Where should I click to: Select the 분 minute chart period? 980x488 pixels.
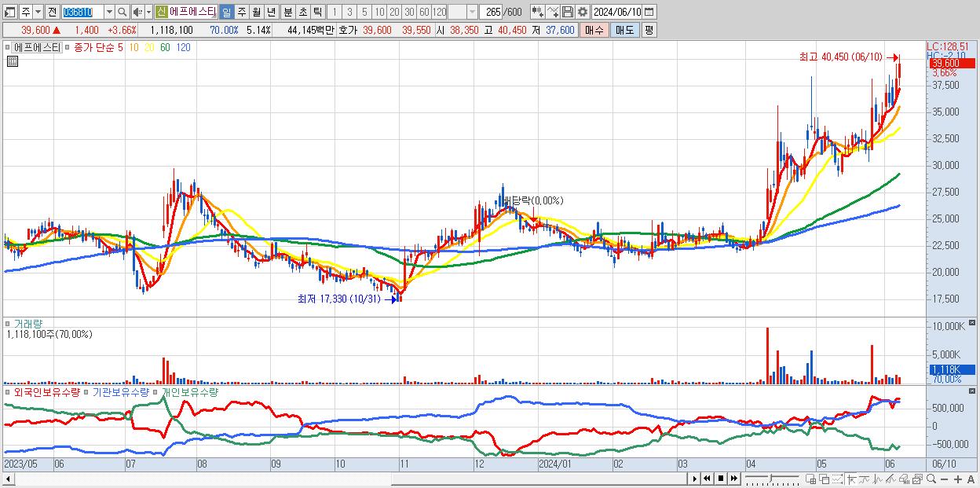287,12
